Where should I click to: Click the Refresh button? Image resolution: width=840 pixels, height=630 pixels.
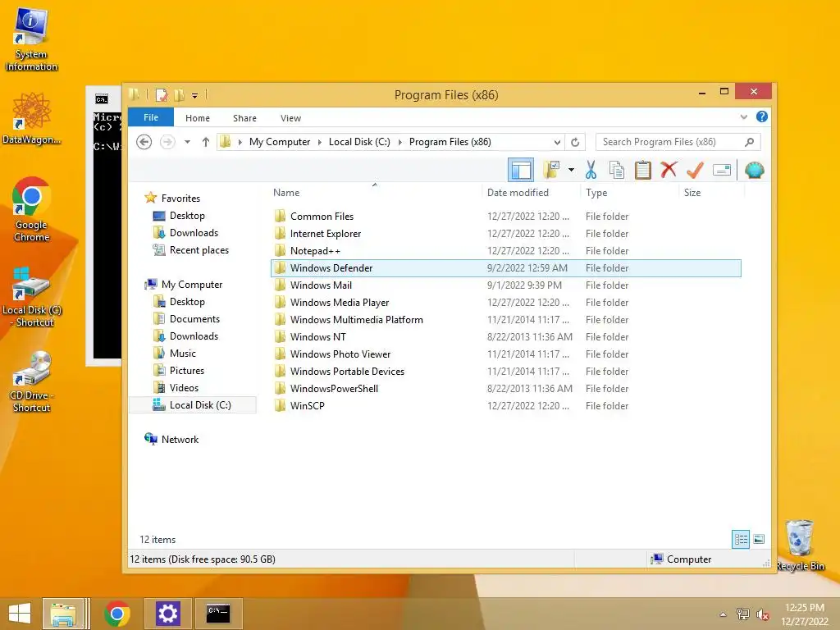click(x=575, y=142)
